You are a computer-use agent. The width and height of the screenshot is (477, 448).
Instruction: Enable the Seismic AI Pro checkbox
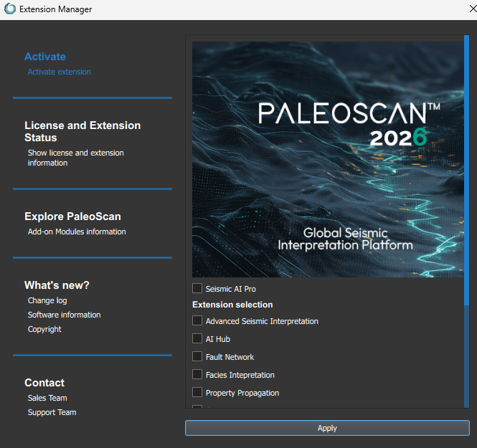[x=197, y=288]
